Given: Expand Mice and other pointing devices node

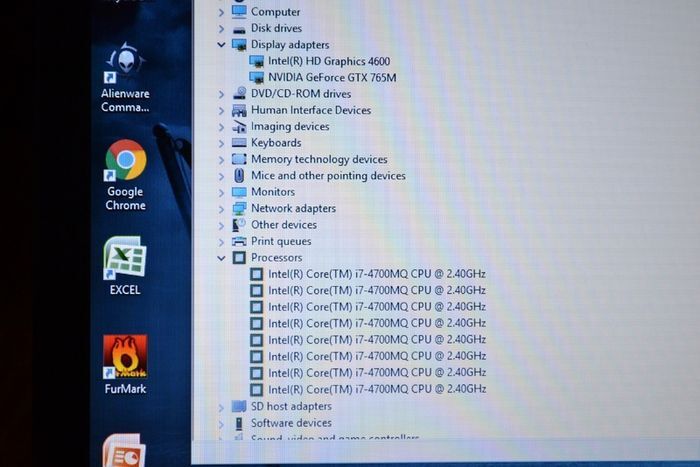Looking at the screenshot, I should point(221,176).
